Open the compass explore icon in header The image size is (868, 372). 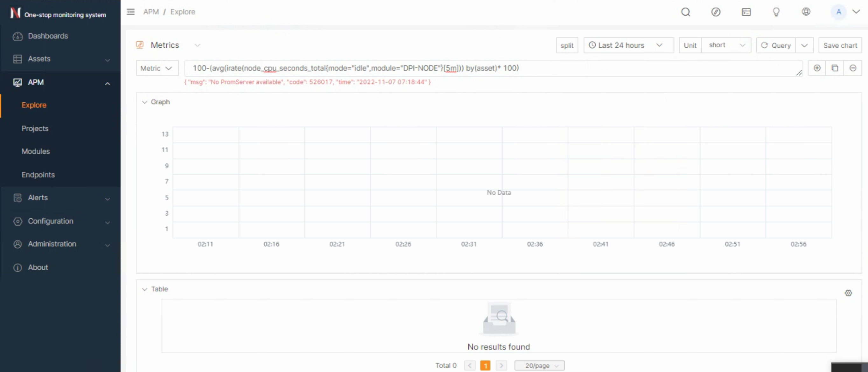point(716,12)
